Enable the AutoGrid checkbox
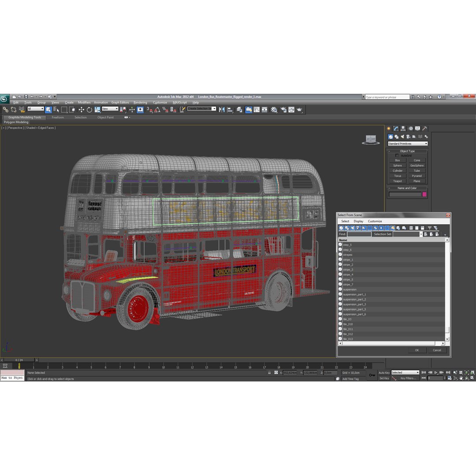The height and width of the screenshot is (476, 476). click(397, 156)
